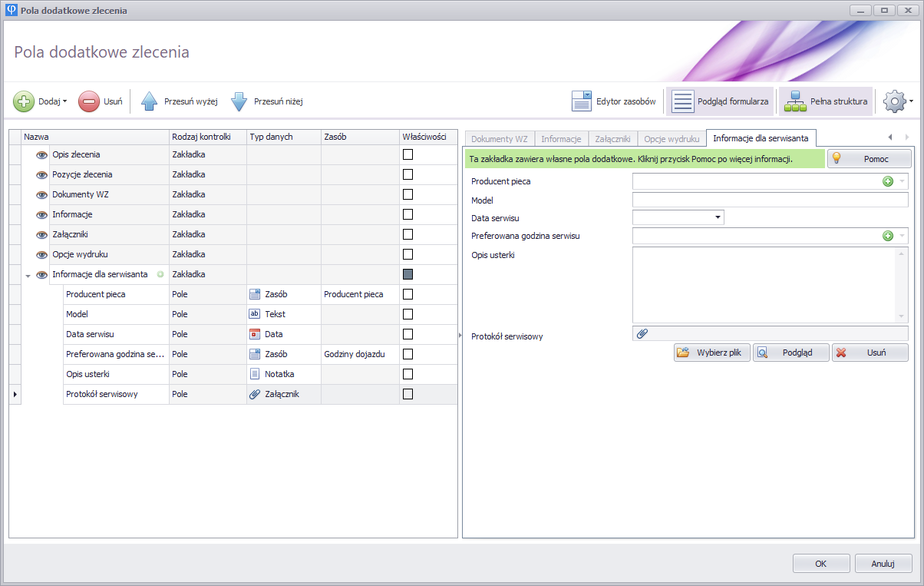Collapse the Informacje dla serwisanta tree node

(x=28, y=275)
